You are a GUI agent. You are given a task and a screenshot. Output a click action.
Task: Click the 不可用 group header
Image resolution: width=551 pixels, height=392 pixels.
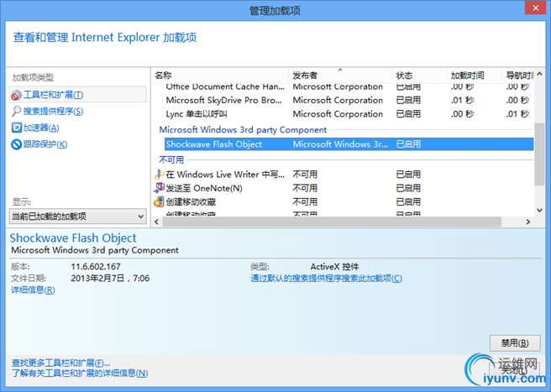point(171,159)
